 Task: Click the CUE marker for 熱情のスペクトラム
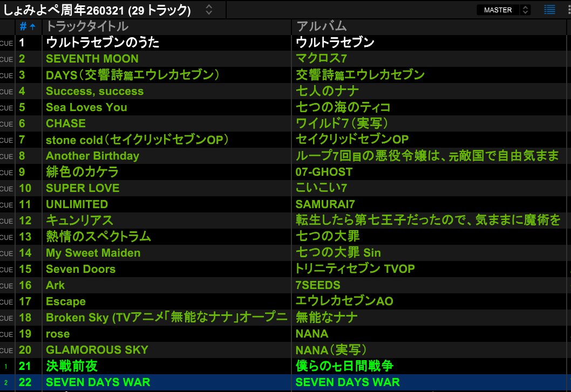coord(6,237)
